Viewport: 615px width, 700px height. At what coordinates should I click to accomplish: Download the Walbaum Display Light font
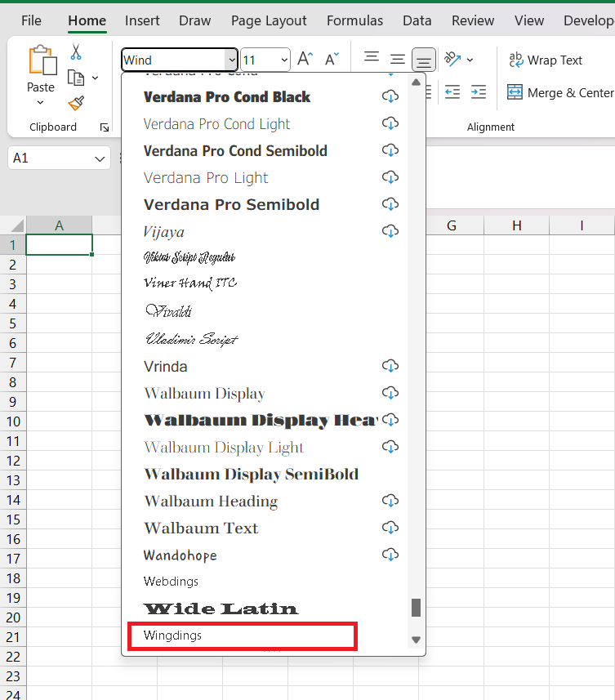click(x=390, y=447)
